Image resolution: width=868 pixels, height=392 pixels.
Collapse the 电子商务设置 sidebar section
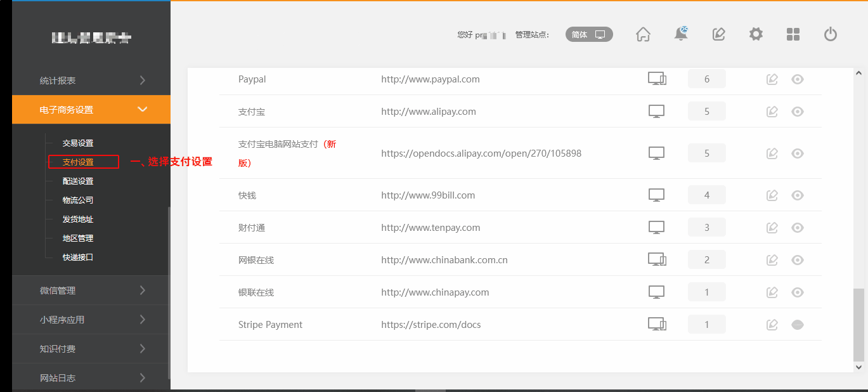[x=91, y=110]
